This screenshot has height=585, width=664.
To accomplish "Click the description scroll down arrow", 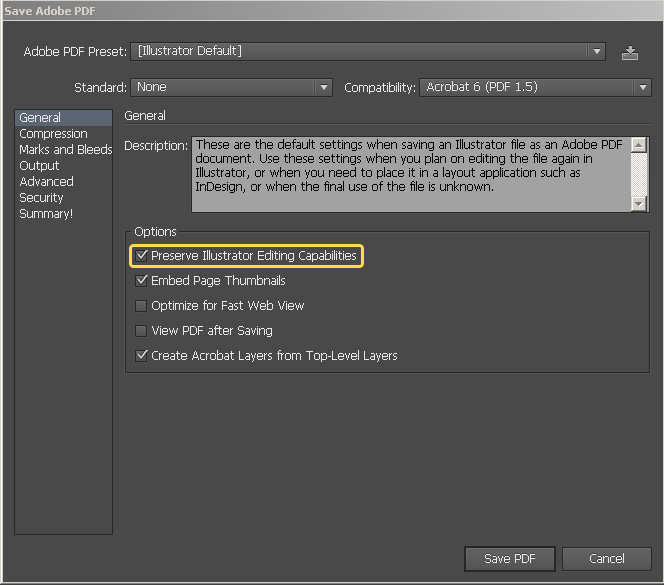I will [639, 204].
